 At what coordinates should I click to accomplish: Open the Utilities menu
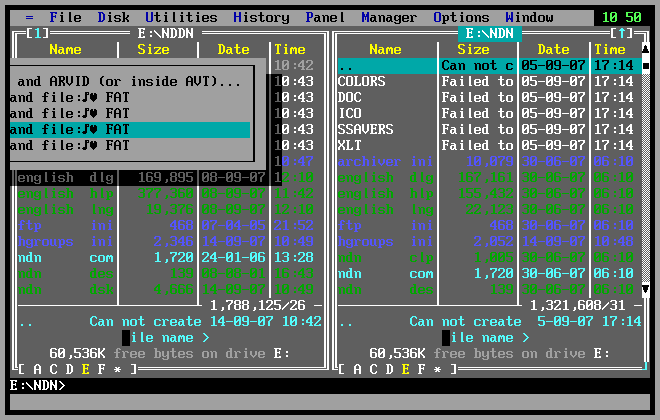[181, 17]
